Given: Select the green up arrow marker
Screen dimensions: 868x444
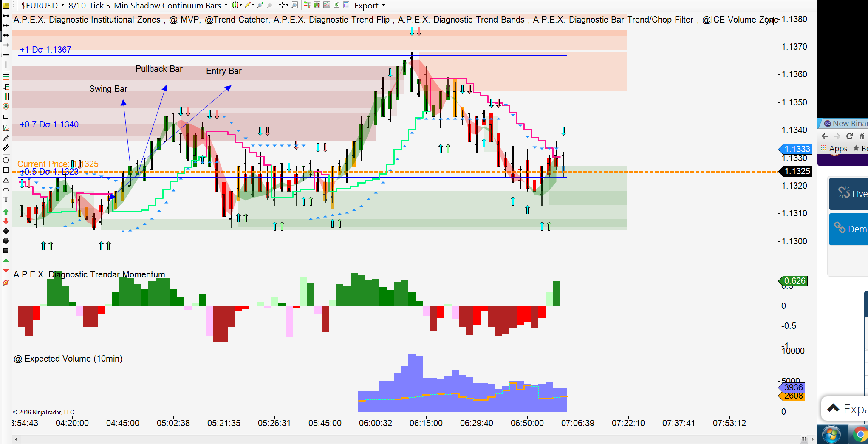Looking at the screenshot, I should [6, 211].
